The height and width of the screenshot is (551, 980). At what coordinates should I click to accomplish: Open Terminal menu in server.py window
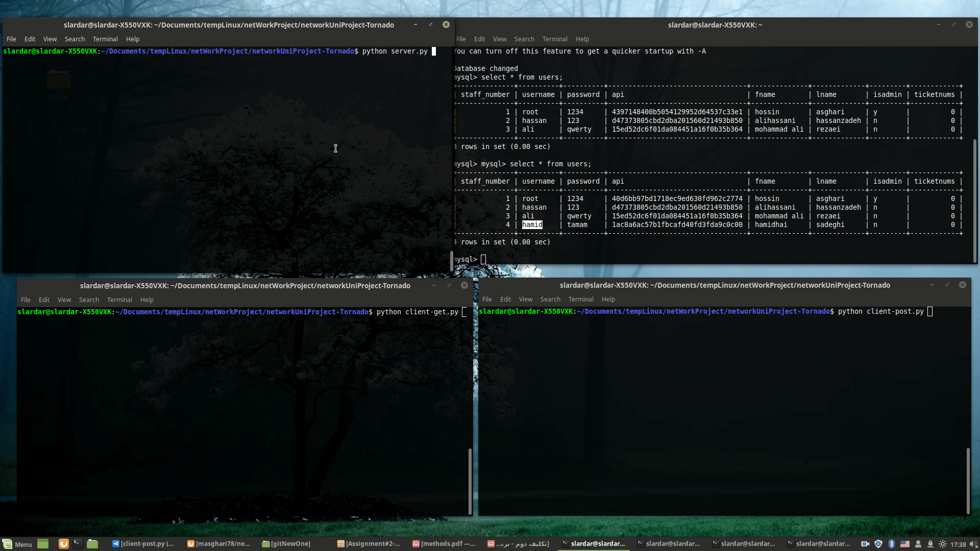[105, 39]
